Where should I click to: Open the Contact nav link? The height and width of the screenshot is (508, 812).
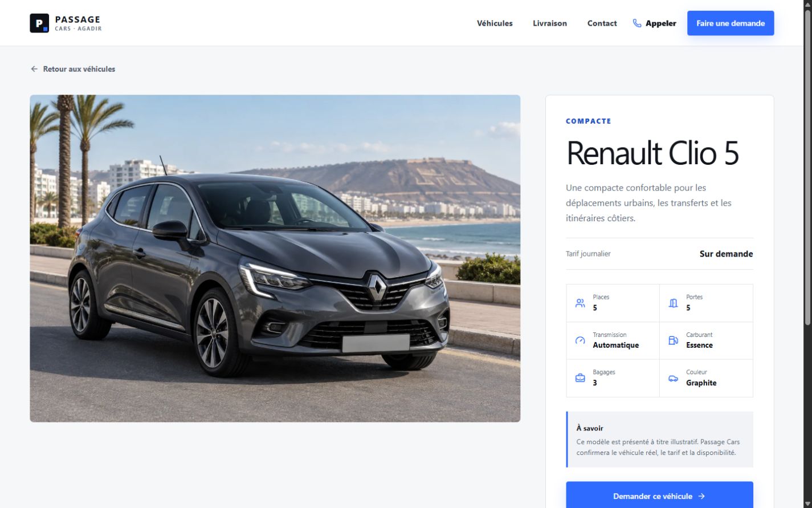click(602, 23)
